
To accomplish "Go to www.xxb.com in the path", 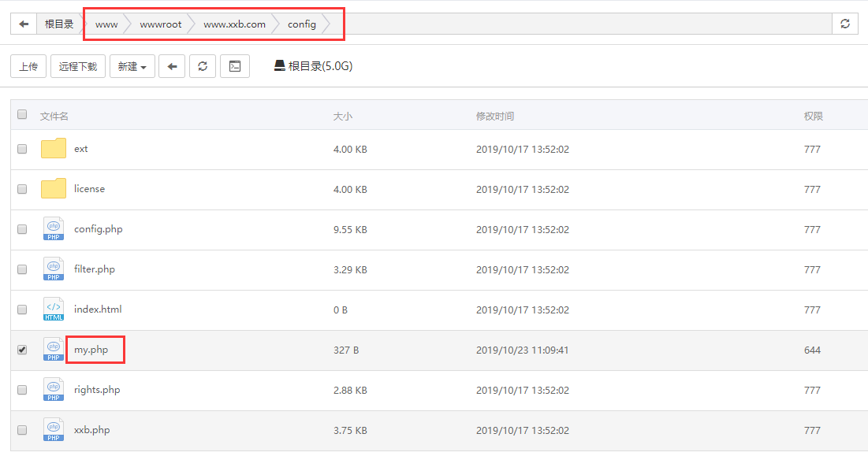I will click(x=234, y=24).
